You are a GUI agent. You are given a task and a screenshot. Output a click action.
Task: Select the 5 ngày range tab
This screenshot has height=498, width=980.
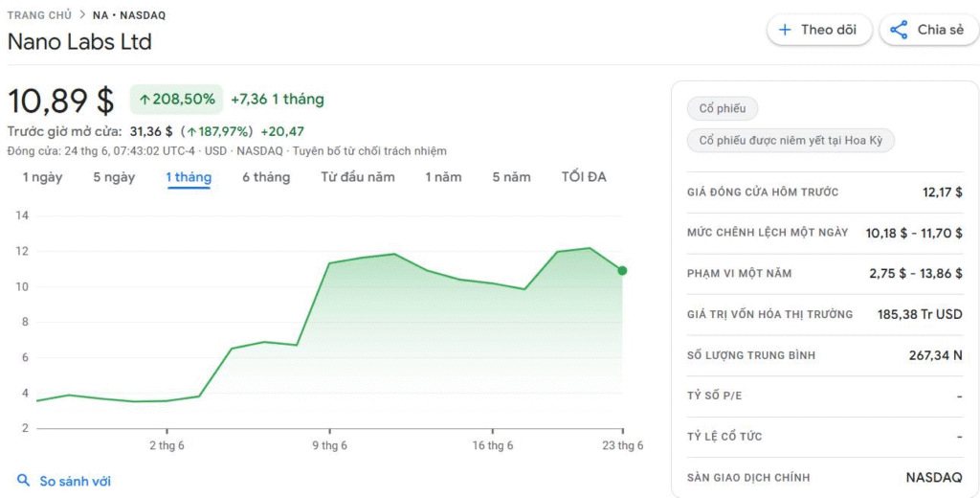click(115, 177)
